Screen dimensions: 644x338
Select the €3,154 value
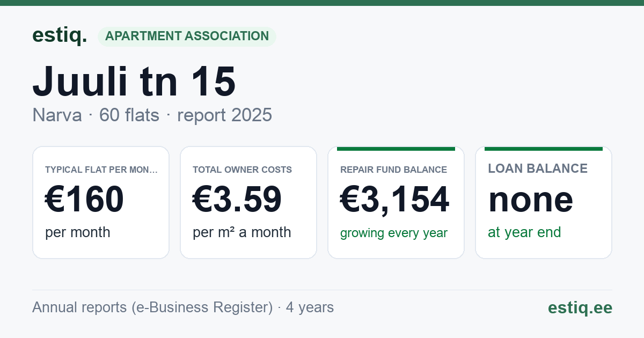pyautogui.click(x=394, y=200)
